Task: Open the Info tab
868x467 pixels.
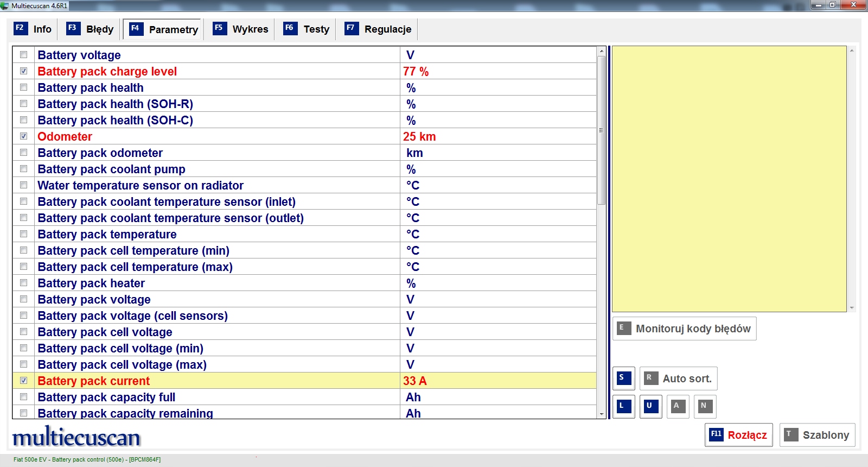Action: tap(33, 29)
